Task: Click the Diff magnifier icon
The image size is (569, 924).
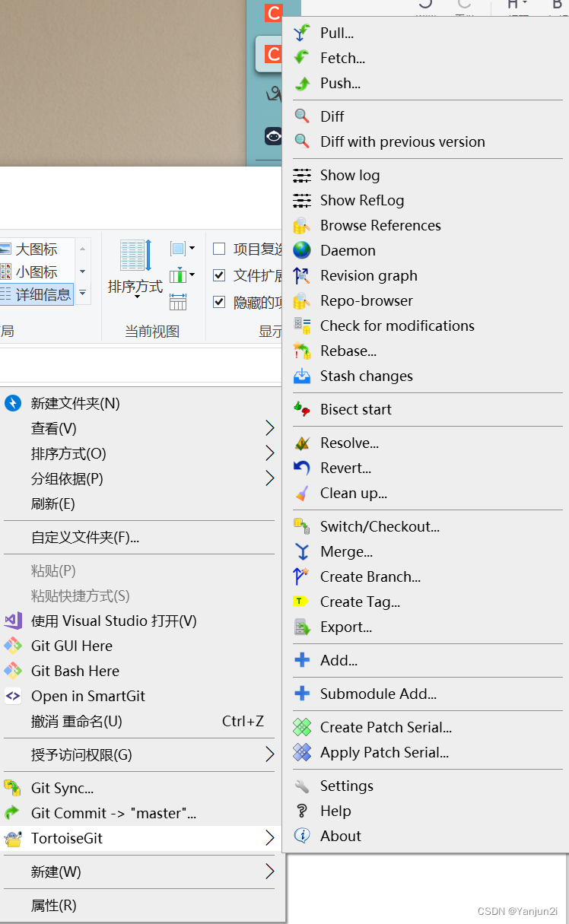Action: point(302,116)
